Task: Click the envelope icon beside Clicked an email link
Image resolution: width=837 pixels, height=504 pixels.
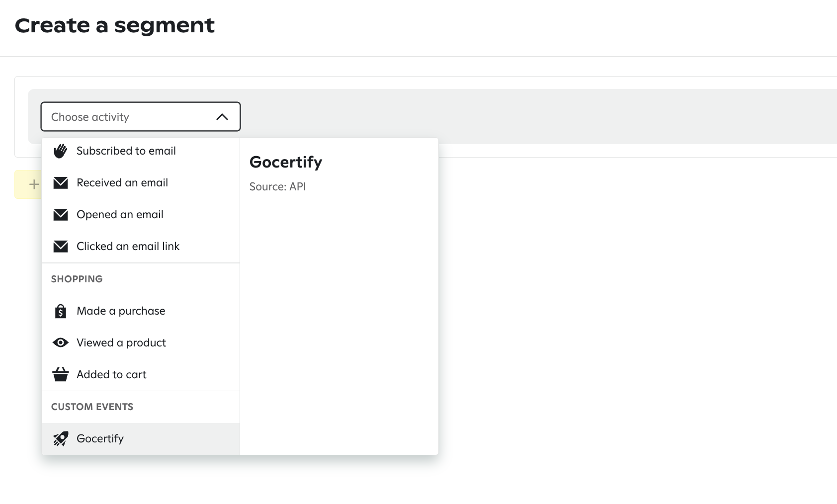Action: [x=61, y=247]
